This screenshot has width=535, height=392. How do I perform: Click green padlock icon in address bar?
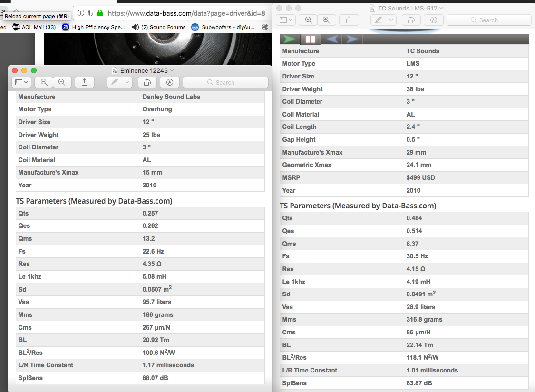[100, 13]
